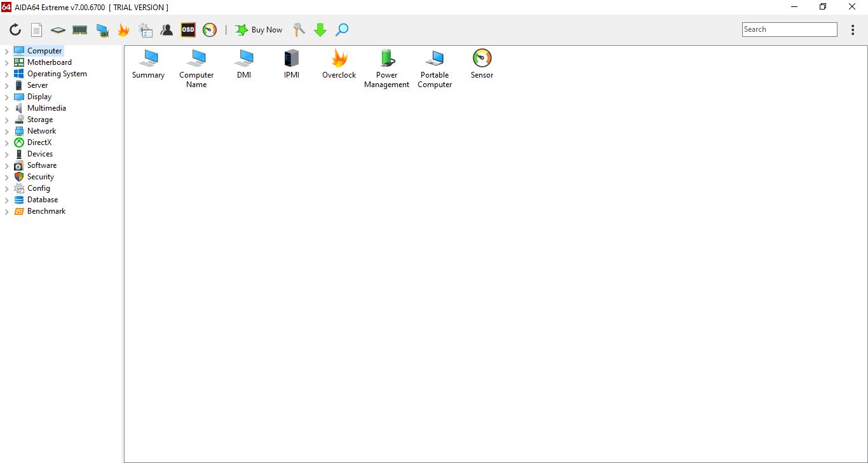Click the green download arrow icon
868x463 pixels.
pyautogui.click(x=320, y=30)
